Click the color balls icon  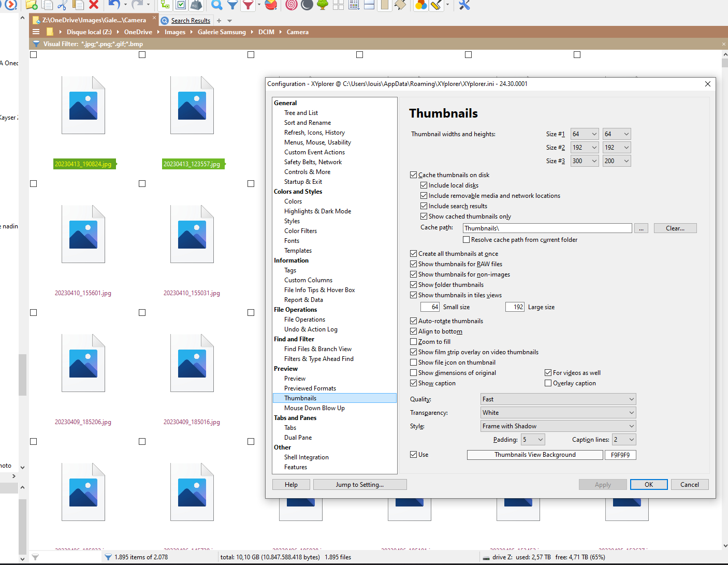[x=421, y=5]
